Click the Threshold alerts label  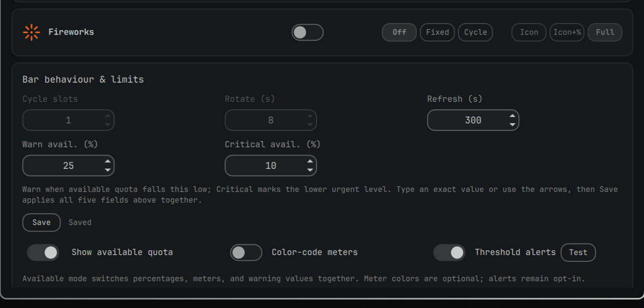(515, 252)
